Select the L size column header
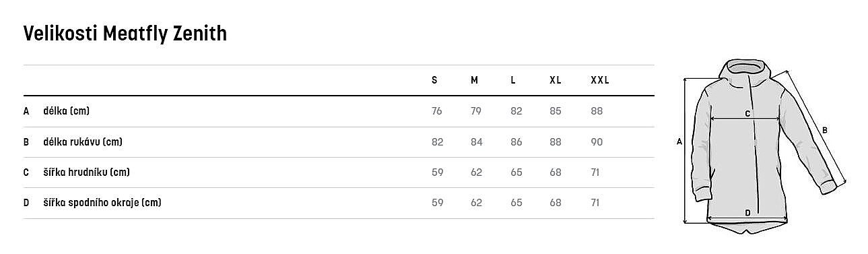 pyautogui.click(x=513, y=80)
